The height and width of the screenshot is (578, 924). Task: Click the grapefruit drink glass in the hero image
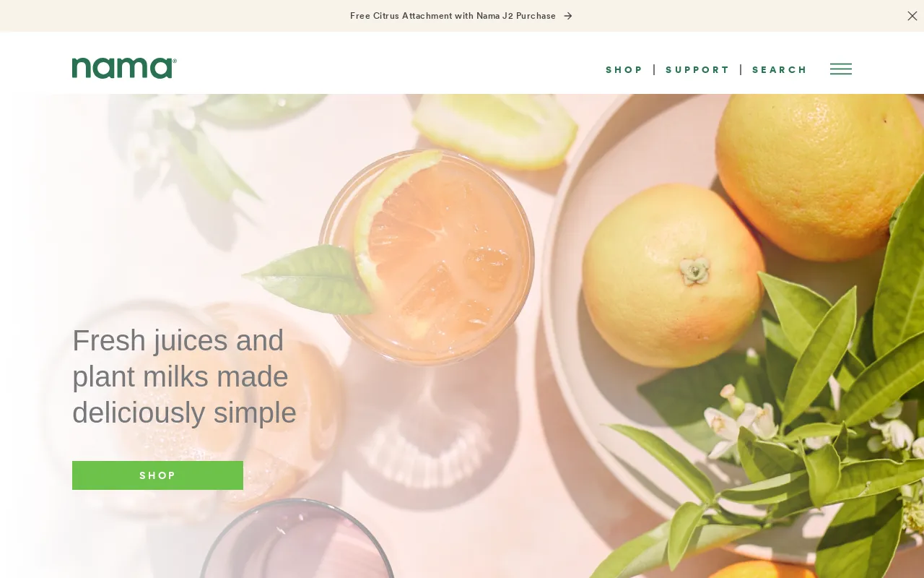click(427, 257)
